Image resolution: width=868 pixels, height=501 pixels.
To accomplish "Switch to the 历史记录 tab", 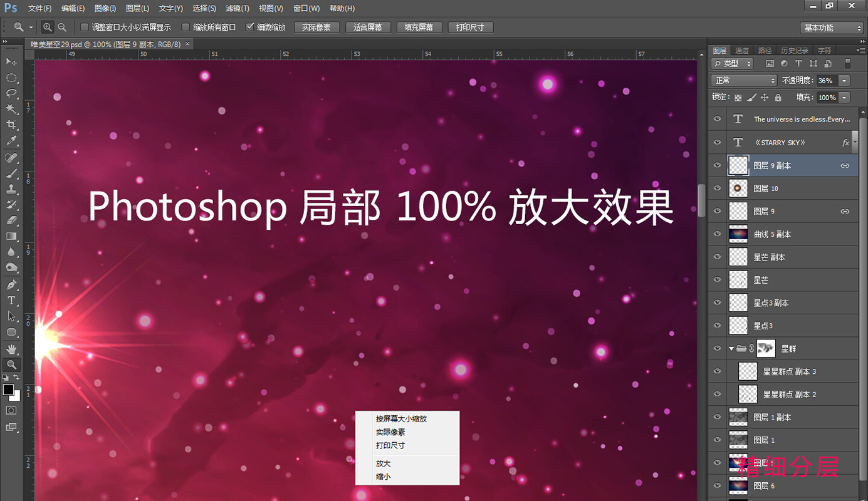I will pyautogui.click(x=795, y=51).
